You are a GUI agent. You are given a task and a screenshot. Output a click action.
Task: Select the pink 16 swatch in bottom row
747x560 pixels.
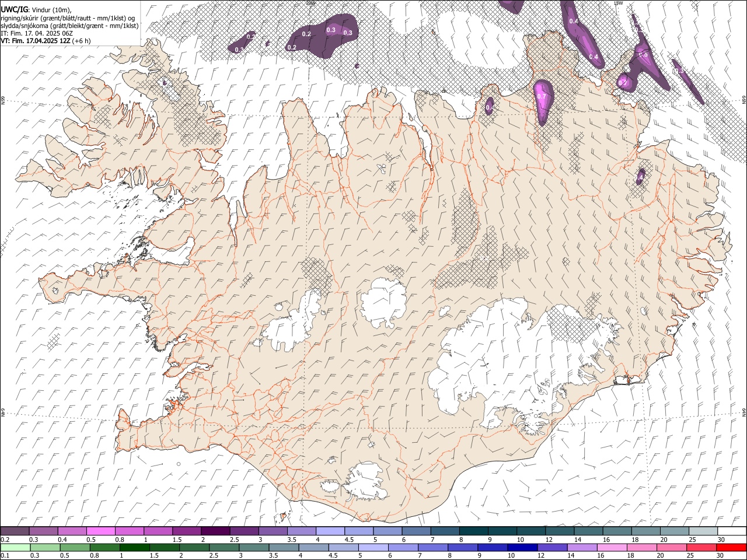pos(612,547)
